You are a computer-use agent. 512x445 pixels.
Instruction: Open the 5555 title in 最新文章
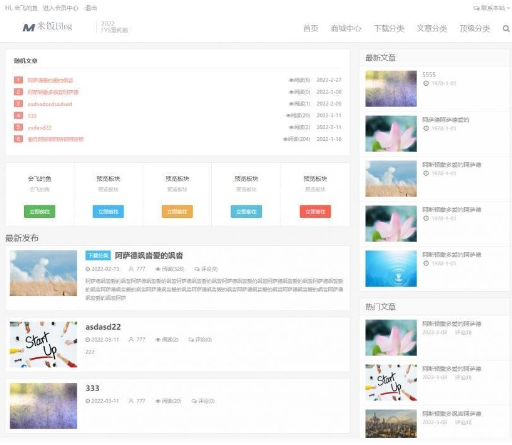[429, 75]
